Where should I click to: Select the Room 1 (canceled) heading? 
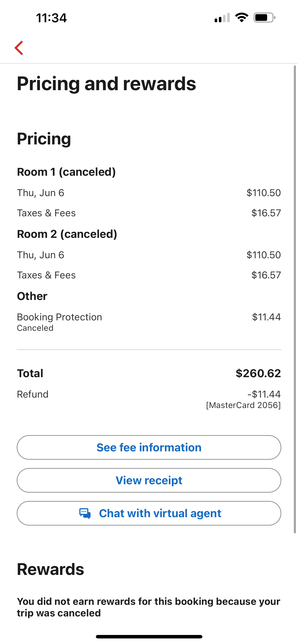click(66, 172)
